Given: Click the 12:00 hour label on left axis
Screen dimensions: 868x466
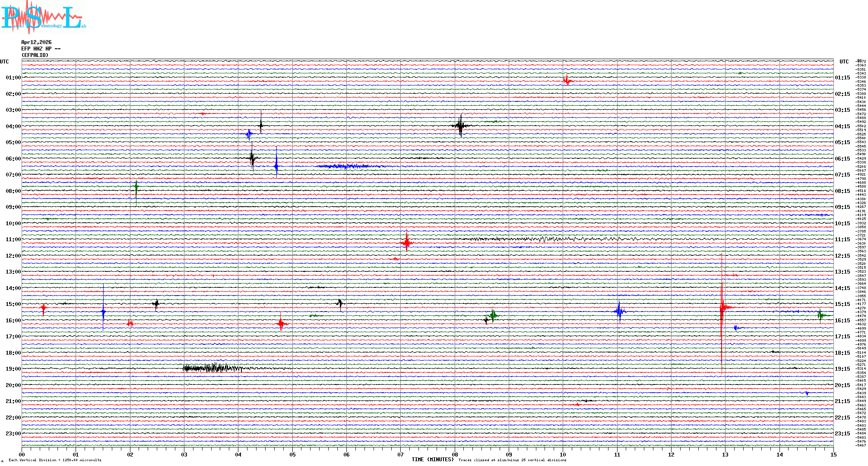Looking at the screenshot, I should (x=13, y=256).
